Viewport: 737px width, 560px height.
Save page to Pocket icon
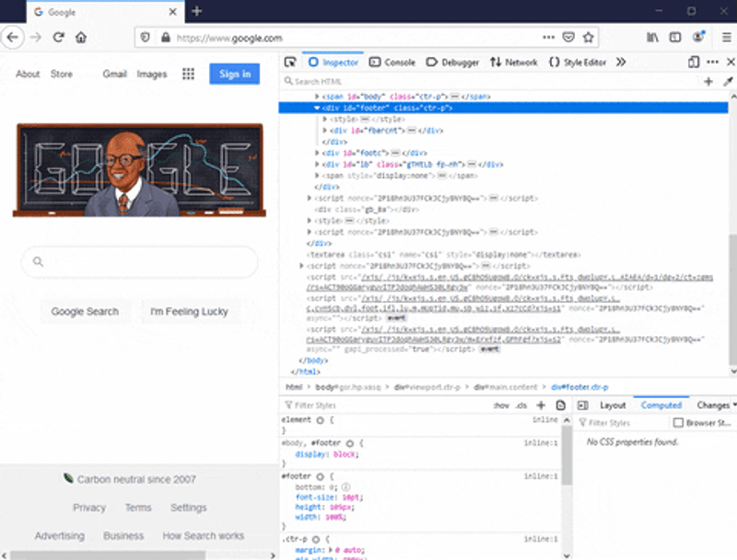[x=568, y=37]
